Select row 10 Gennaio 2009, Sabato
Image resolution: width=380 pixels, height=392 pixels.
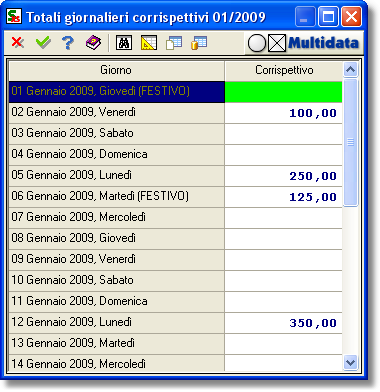(x=117, y=281)
